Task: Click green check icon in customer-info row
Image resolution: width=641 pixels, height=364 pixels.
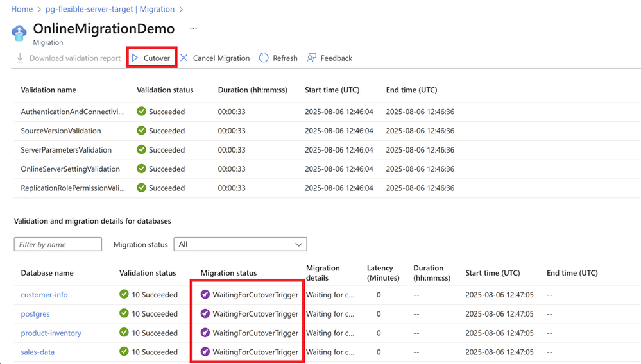Action: (124, 294)
